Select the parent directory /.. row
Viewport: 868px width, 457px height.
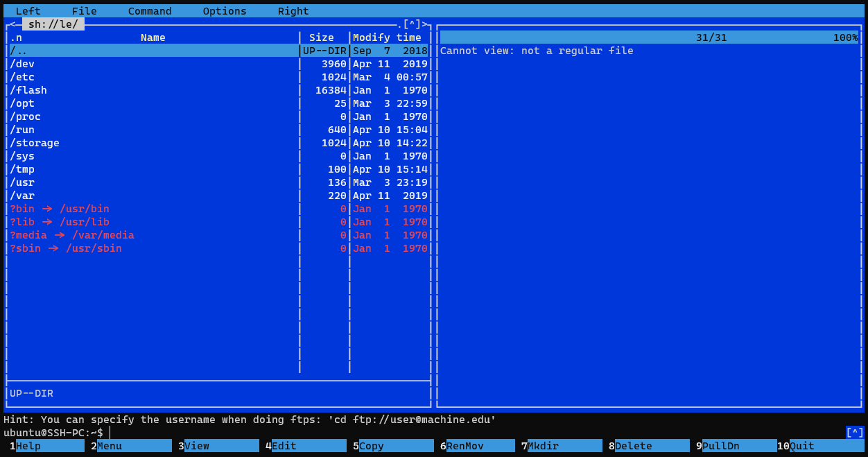click(19, 51)
